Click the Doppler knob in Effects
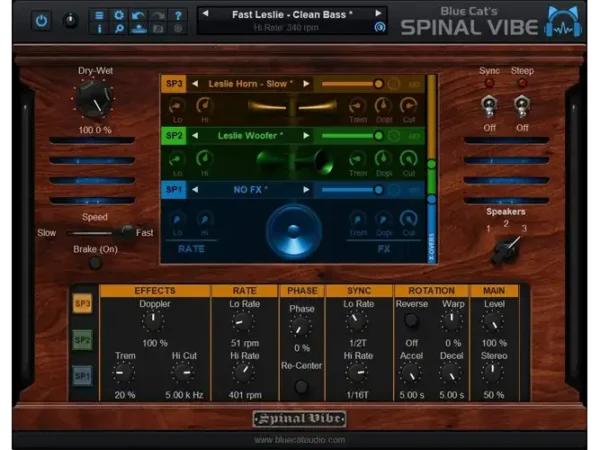 pos(153,321)
